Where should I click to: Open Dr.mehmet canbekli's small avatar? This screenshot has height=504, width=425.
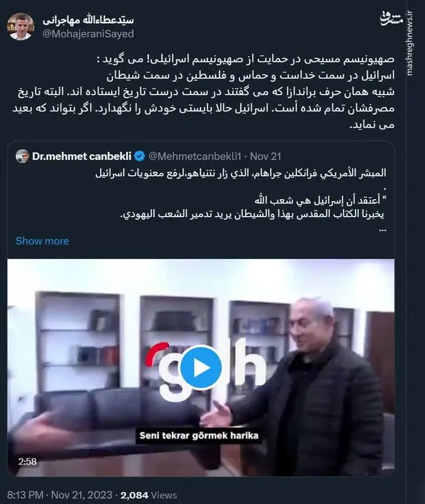coord(22,156)
